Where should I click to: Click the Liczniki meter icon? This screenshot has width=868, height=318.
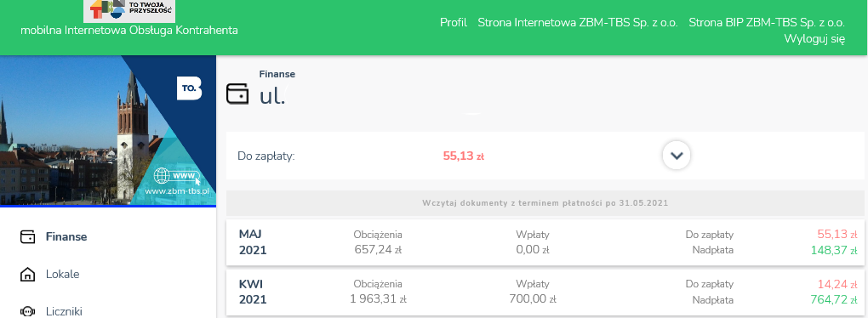27,311
